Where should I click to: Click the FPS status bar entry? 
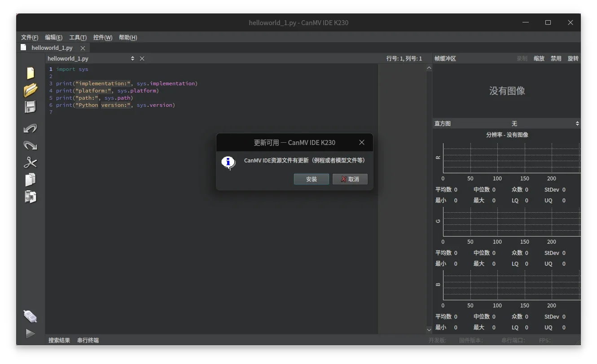[x=544, y=340]
